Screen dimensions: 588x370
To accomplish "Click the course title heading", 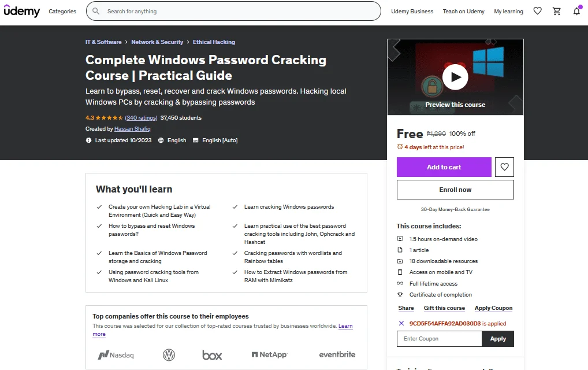I will coord(206,68).
